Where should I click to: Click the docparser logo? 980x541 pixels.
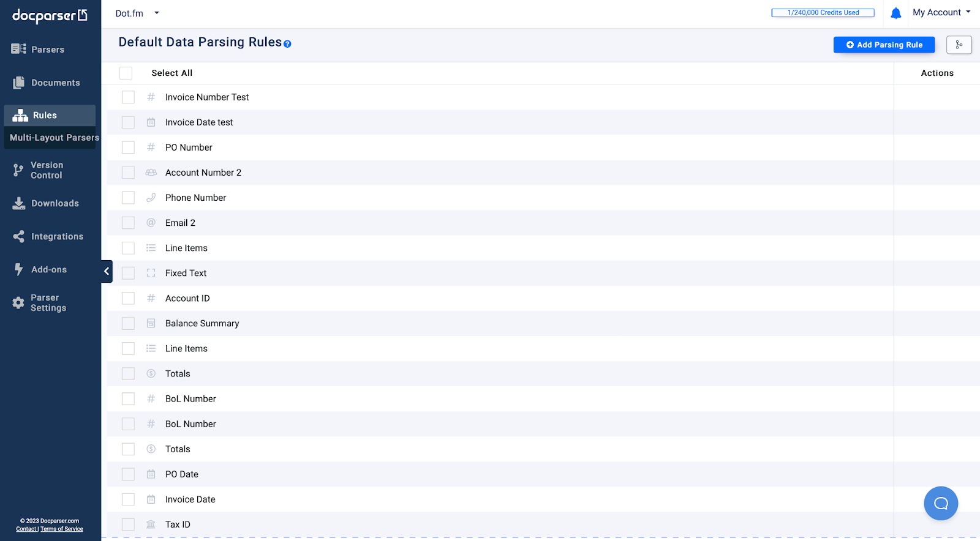[x=50, y=15]
